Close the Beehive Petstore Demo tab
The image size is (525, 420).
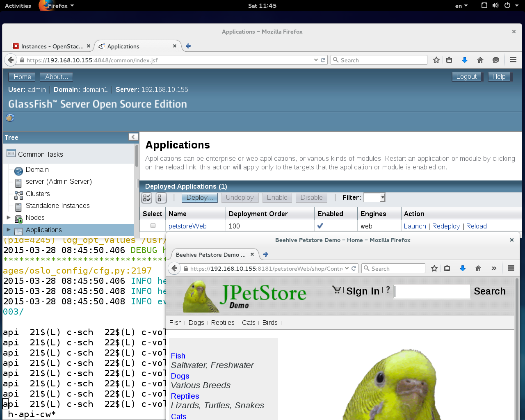point(252,254)
